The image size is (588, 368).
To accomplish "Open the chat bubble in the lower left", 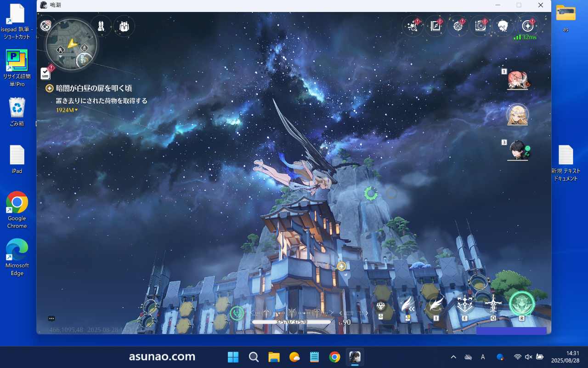I will [x=51, y=318].
